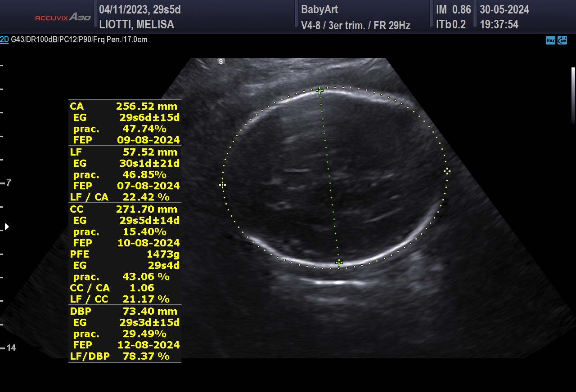
Task: Click the focus arrow on depth scale
Action: (x=7, y=227)
